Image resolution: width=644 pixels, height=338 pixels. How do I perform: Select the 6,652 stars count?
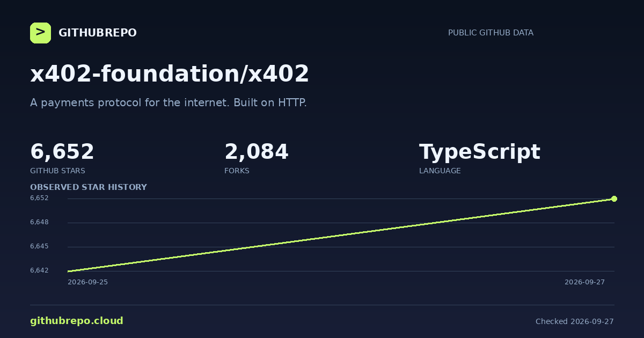[62, 152]
